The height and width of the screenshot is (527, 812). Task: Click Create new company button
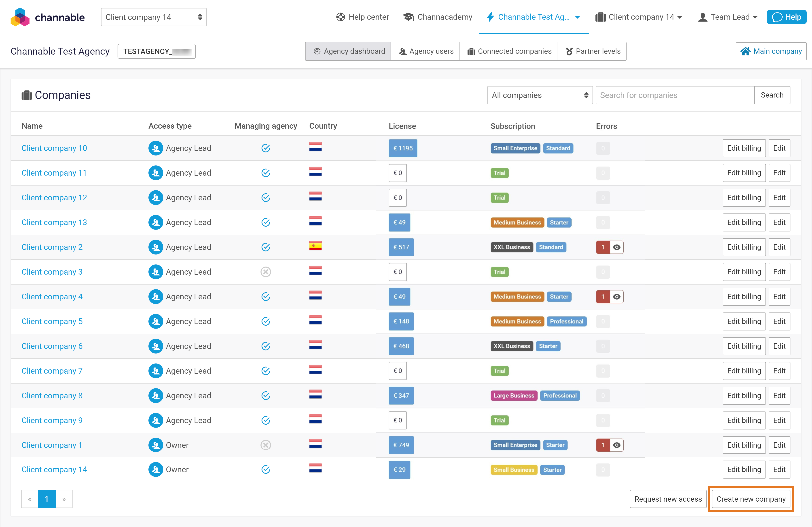click(x=751, y=499)
